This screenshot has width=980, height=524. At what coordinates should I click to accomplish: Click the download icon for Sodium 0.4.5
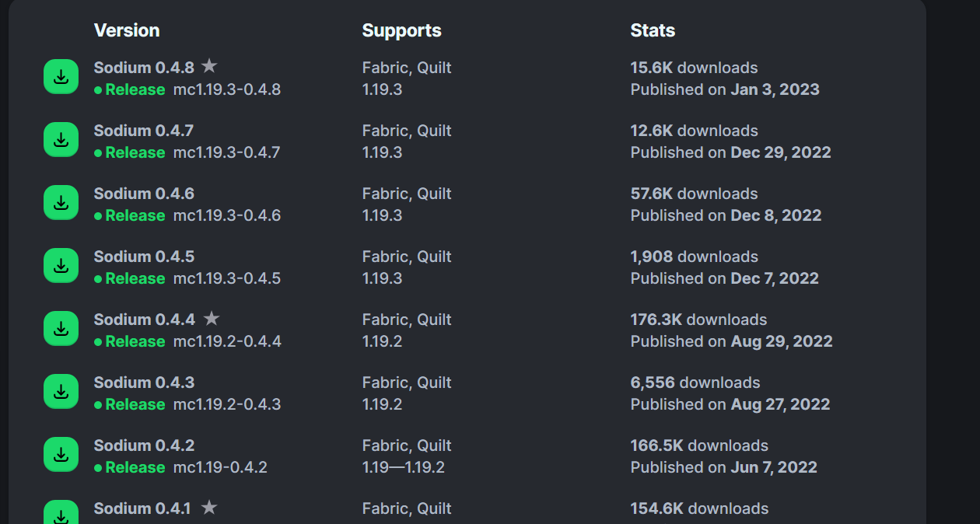(61, 265)
